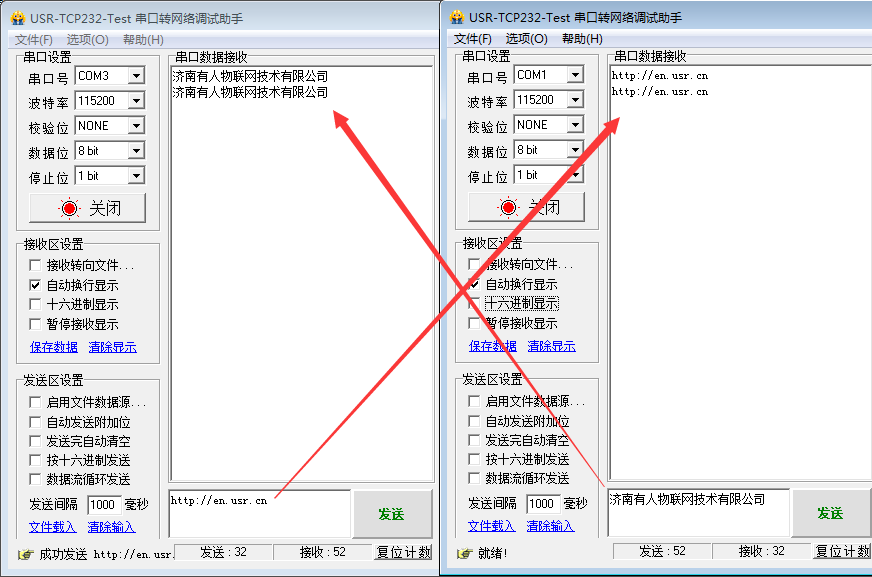Click 保存数据 link in left window
This screenshot has height=577, width=872.
click(54, 347)
